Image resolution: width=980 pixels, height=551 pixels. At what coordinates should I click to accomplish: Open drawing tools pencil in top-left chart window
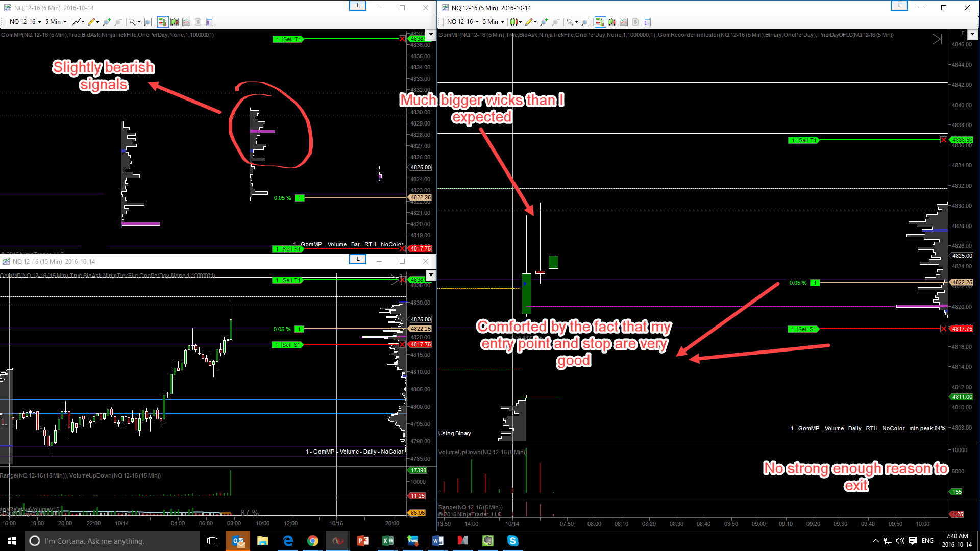point(93,22)
